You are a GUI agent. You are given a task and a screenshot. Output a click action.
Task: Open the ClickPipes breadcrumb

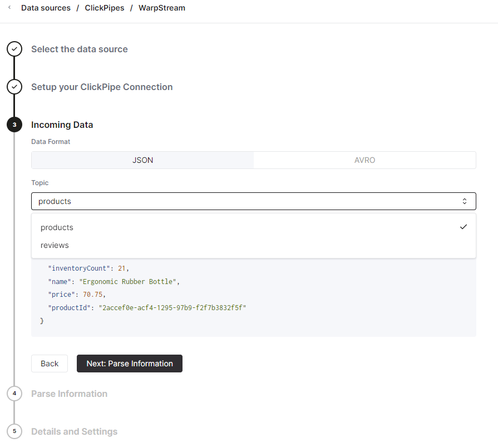tap(105, 8)
